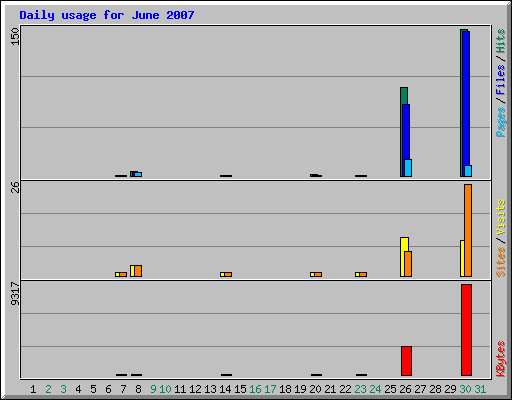Select the Sites/Visits bar for day 23
This screenshot has height=400, width=512.
(x=361, y=274)
